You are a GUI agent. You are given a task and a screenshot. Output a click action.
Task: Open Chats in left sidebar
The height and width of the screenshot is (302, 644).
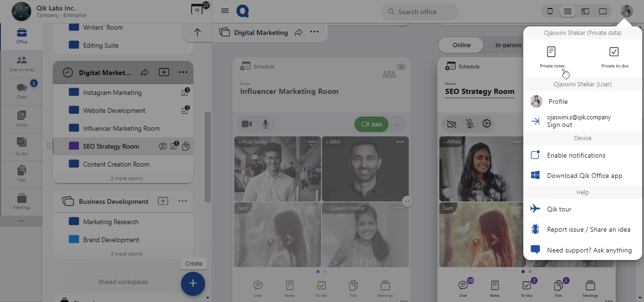tap(21, 91)
